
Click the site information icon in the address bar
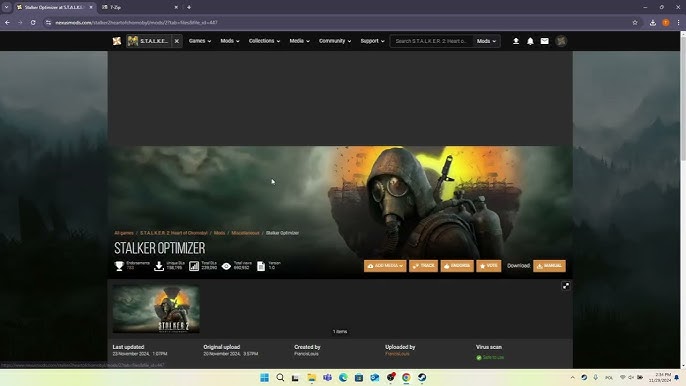tap(48, 22)
